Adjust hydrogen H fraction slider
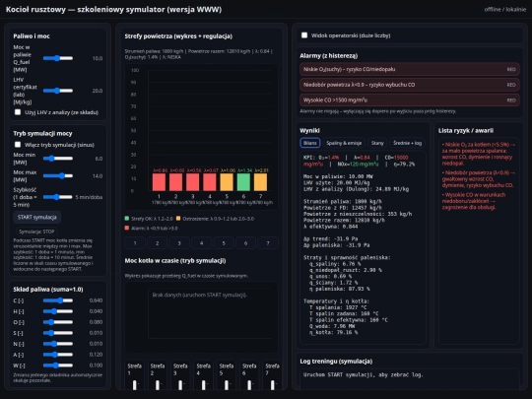The height and width of the screenshot is (399, 532). coord(58,311)
